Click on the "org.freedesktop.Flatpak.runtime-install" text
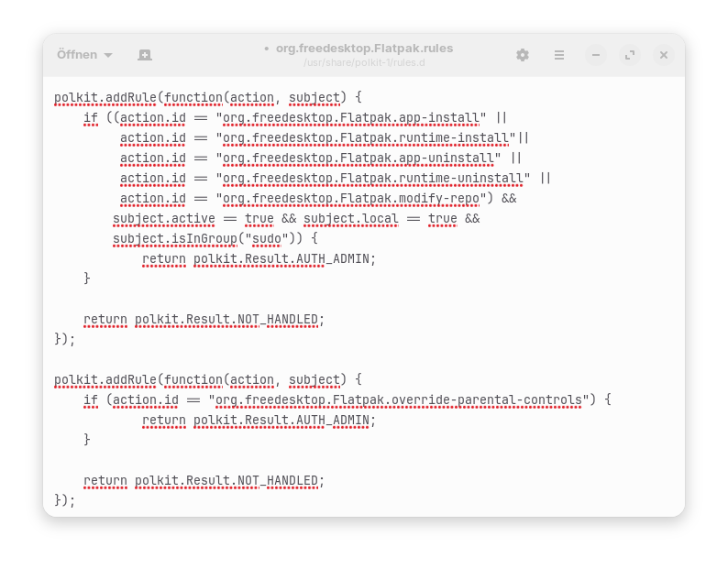 [366, 138]
